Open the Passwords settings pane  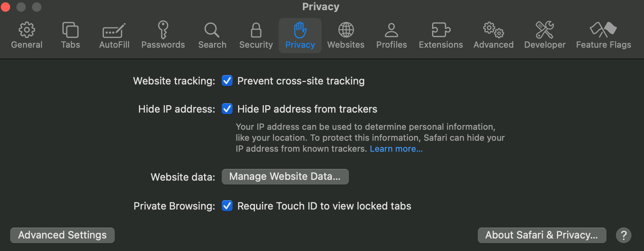pyautogui.click(x=163, y=35)
